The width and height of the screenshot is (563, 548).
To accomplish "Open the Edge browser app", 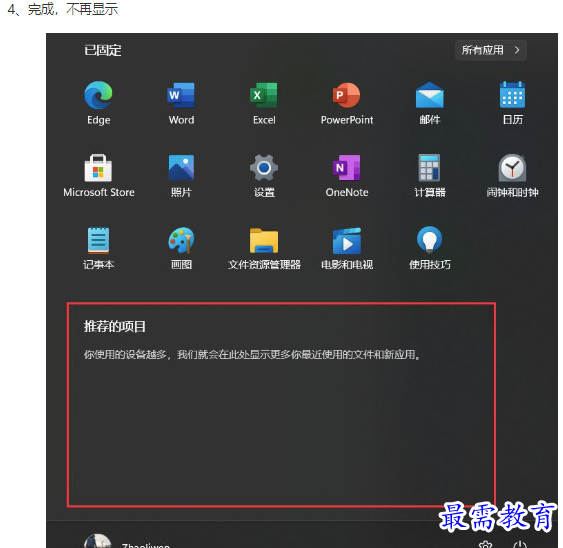I will (98, 102).
